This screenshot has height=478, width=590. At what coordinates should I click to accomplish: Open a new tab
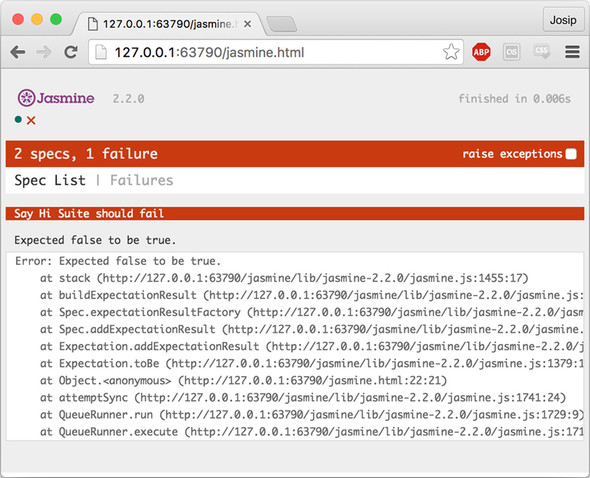click(x=281, y=24)
